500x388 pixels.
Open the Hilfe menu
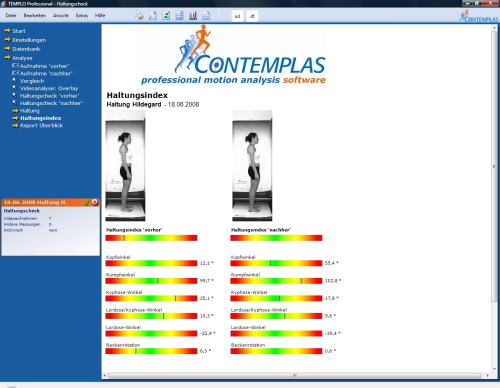coord(100,15)
